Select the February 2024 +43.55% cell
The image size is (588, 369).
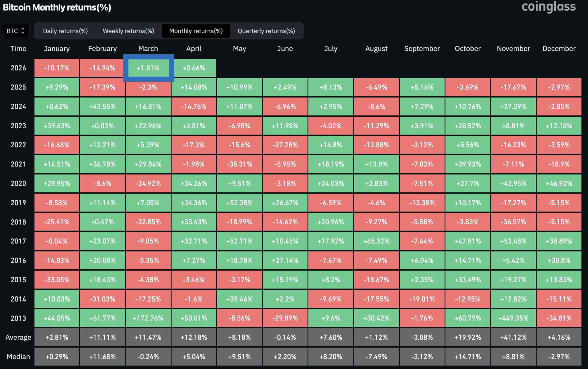click(103, 107)
